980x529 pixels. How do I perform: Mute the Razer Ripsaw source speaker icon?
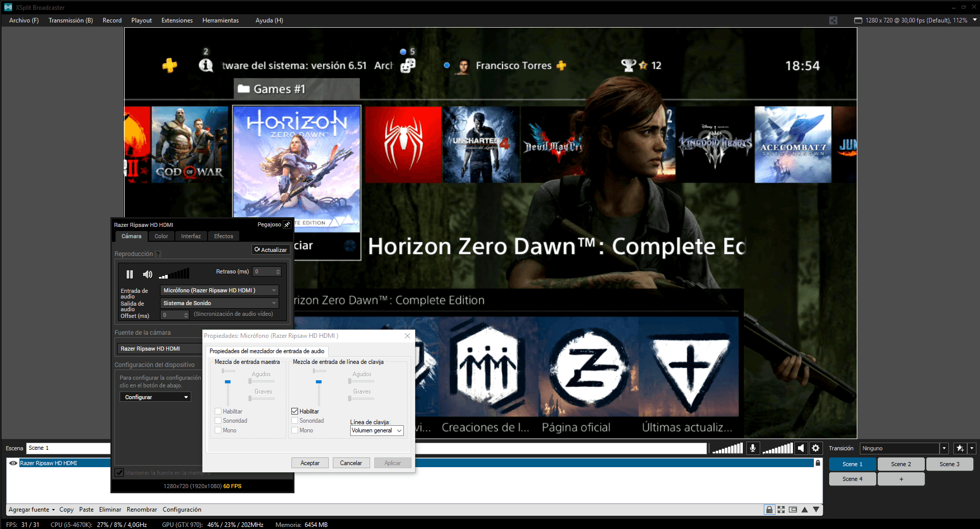pyautogui.click(x=147, y=274)
